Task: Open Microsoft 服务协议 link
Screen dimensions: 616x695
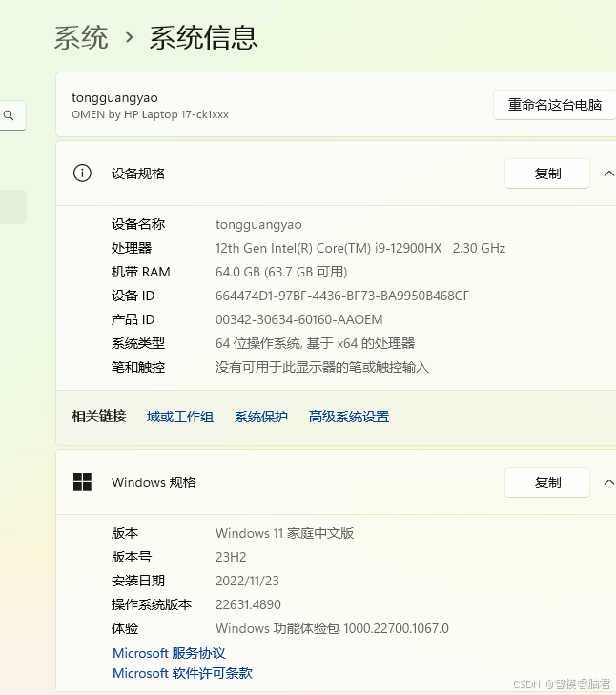Action: pyautogui.click(x=169, y=653)
